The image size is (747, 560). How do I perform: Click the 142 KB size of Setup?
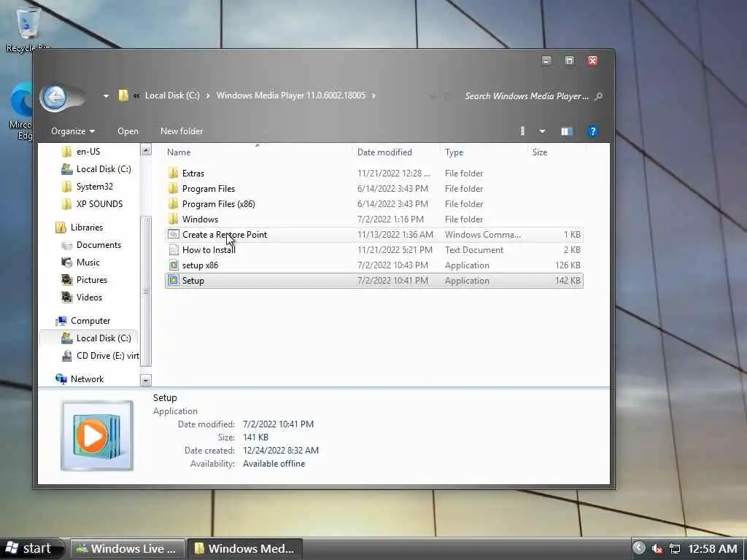[x=568, y=281]
